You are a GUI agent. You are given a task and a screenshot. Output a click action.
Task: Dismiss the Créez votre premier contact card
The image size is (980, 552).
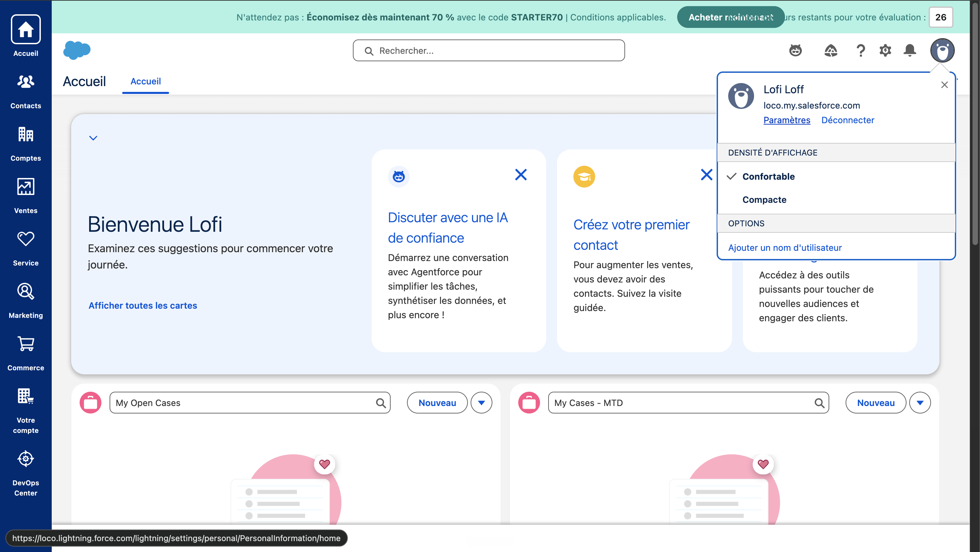coord(706,175)
